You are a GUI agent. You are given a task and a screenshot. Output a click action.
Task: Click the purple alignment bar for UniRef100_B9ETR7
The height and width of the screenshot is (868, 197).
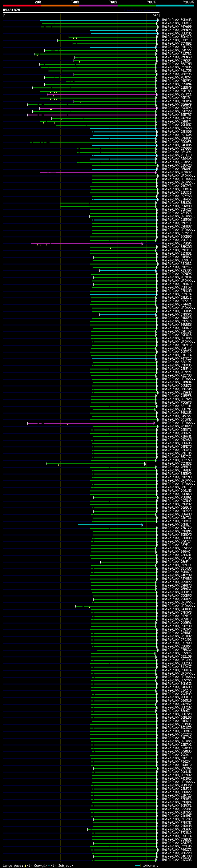pyautogui.click(x=92, y=115)
